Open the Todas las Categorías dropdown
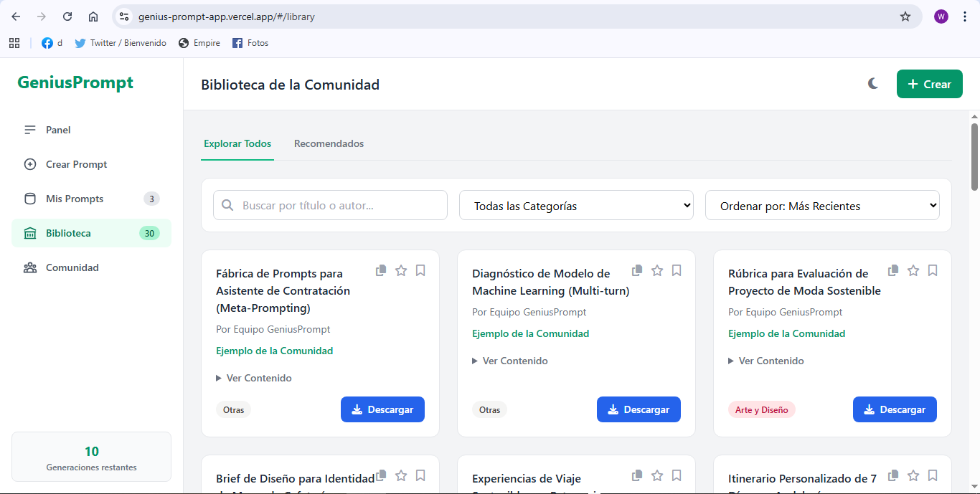Screen dimensions: 980x494 coord(576,206)
